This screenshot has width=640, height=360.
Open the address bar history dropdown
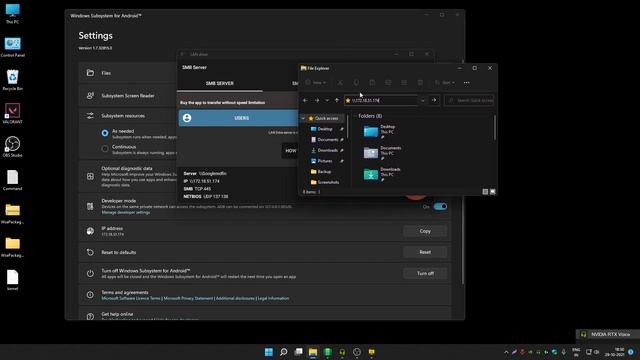(x=423, y=100)
